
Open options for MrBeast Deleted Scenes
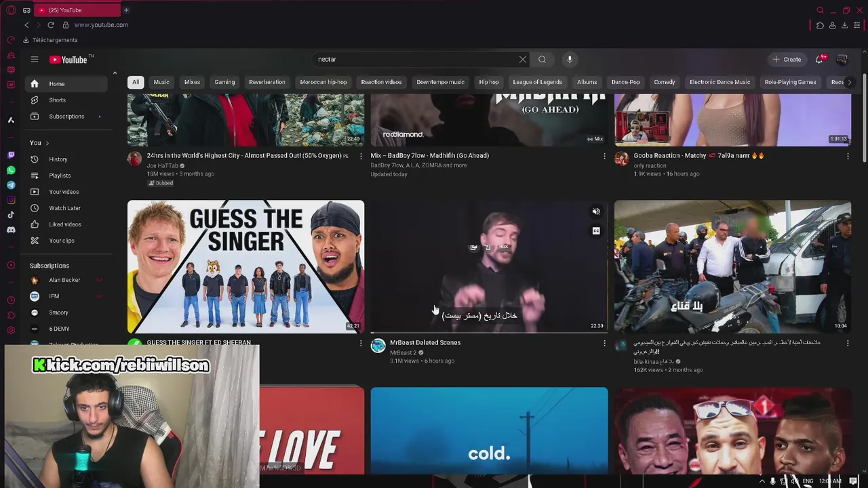604,343
